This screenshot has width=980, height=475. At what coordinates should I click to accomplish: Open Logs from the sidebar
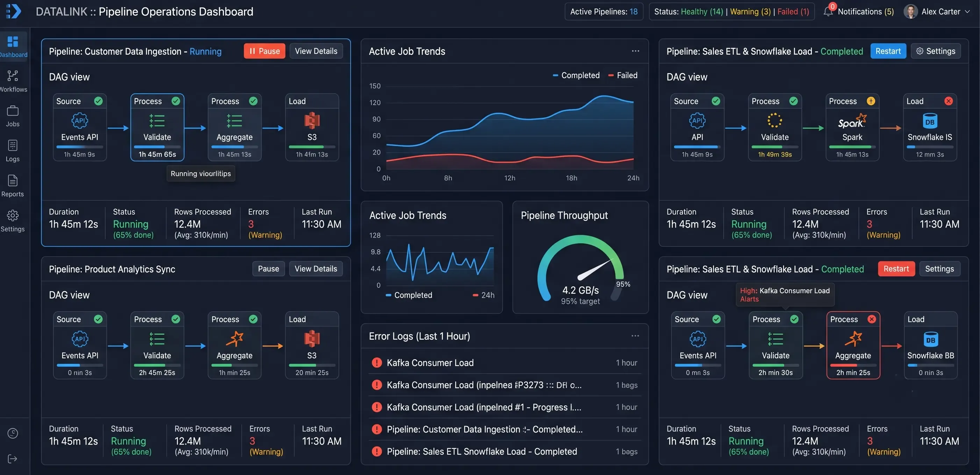[x=13, y=151]
